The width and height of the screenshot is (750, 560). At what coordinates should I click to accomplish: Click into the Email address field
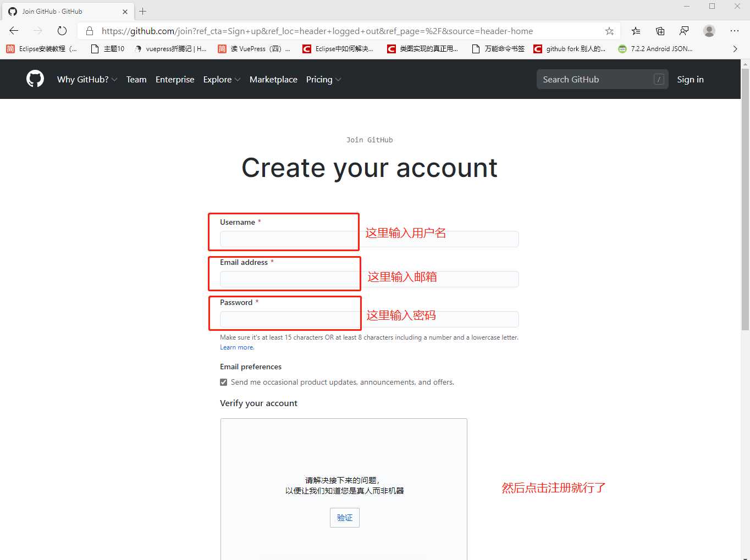tap(369, 279)
